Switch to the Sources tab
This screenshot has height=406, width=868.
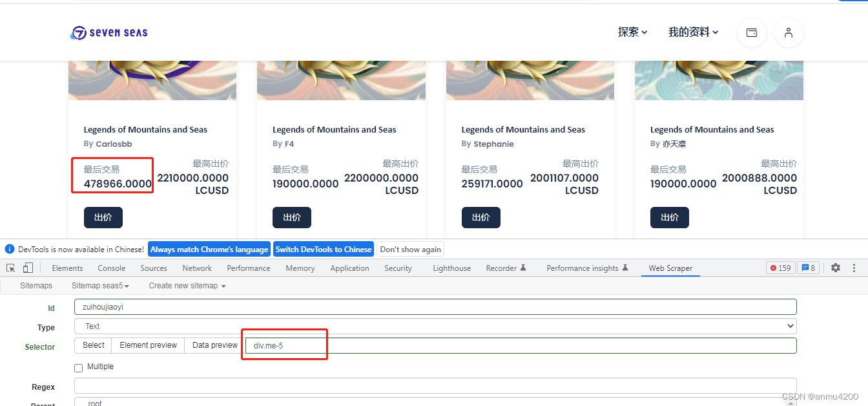(x=154, y=268)
